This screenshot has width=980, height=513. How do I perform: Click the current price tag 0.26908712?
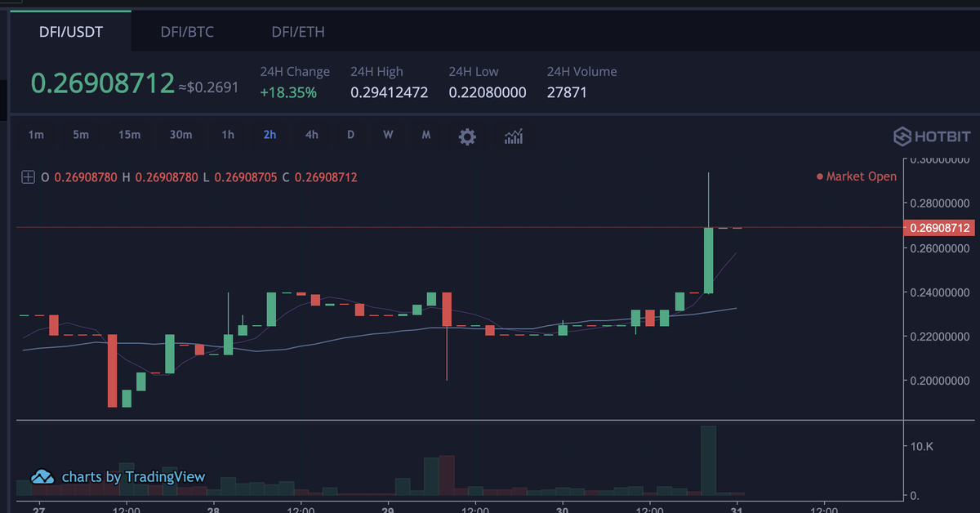pyautogui.click(x=939, y=228)
